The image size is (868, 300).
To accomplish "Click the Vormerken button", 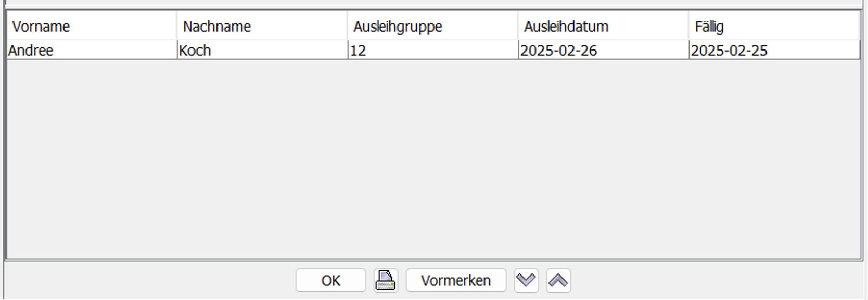I will [456, 280].
